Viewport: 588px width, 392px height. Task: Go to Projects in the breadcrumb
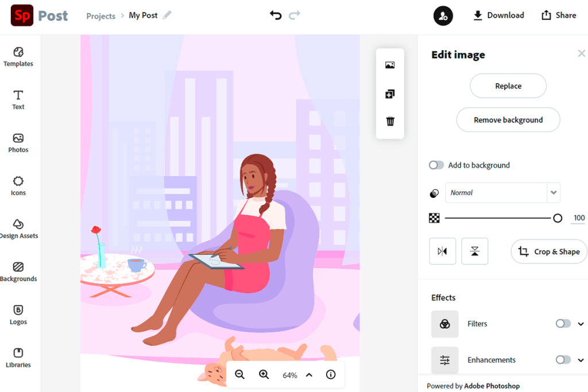(100, 15)
